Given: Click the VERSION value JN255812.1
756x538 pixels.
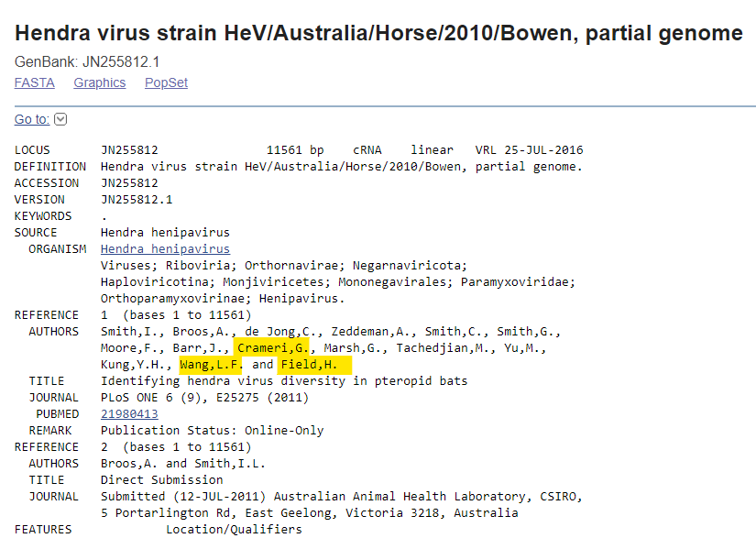Looking at the screenshot, I should 137,200.
